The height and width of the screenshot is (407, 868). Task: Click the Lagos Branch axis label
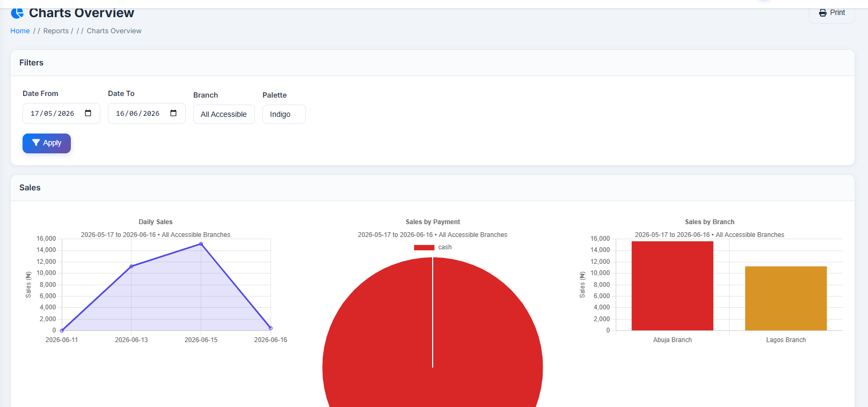tap(786, 340)
